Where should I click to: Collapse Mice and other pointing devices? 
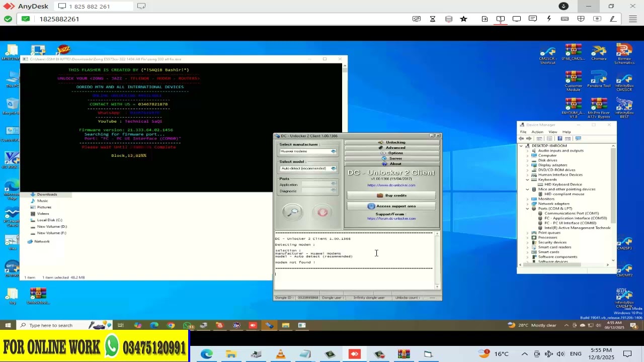tap(527, 190)
